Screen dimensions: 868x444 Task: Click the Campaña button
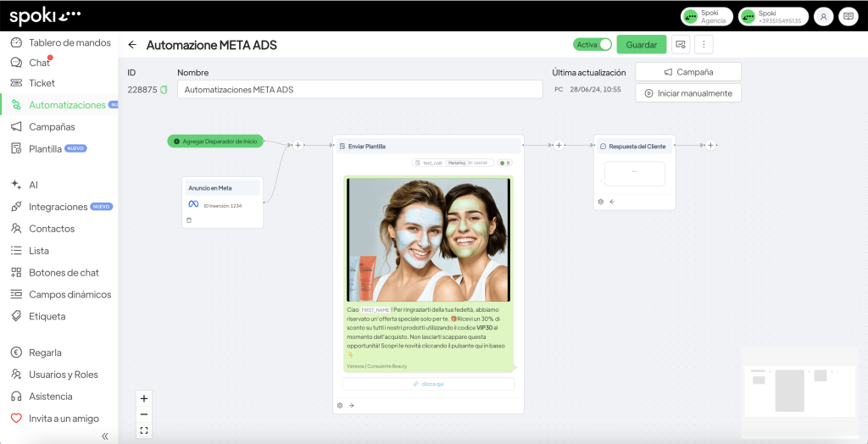click(x=688, y=72)
